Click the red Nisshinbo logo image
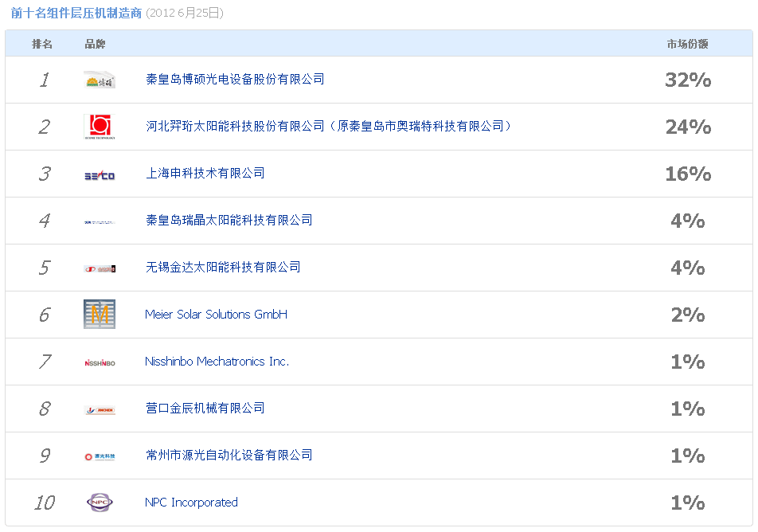 pyautogui.click(x=100, y=362)
